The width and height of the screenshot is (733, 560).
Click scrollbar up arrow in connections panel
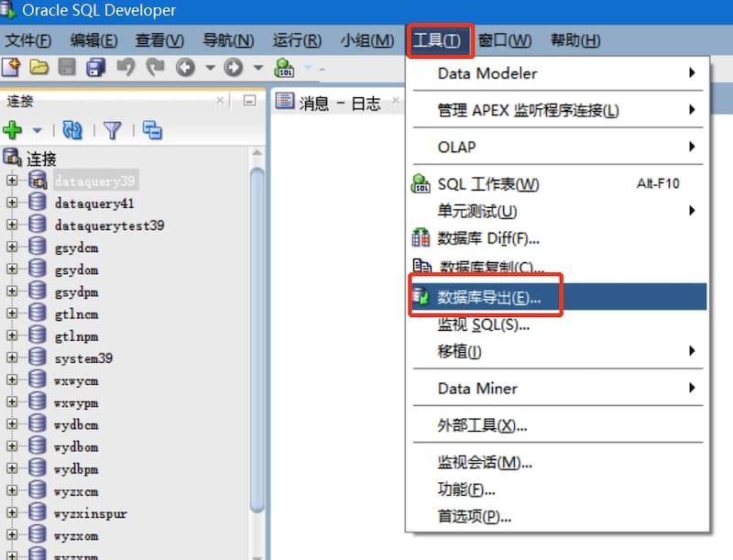(257, 153)
